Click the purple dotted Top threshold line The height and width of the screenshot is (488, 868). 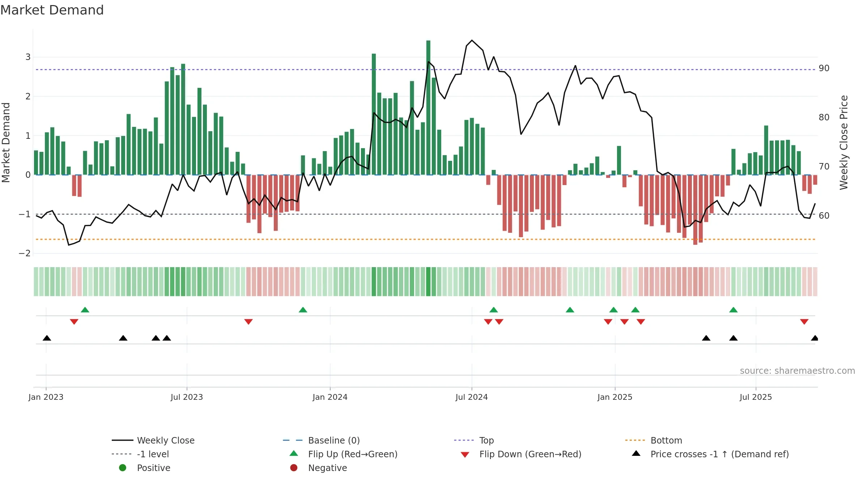coord(425,69)
